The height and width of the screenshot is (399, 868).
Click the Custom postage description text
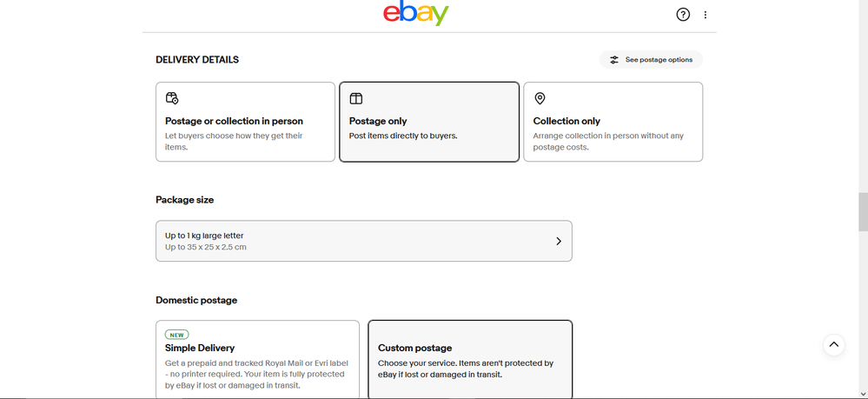(x=466, y=369)
